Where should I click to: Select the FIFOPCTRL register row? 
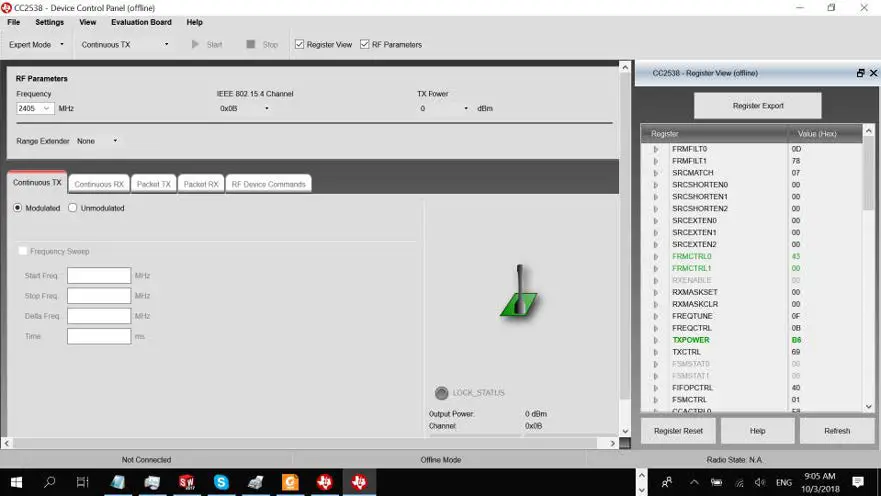[753, 388]
